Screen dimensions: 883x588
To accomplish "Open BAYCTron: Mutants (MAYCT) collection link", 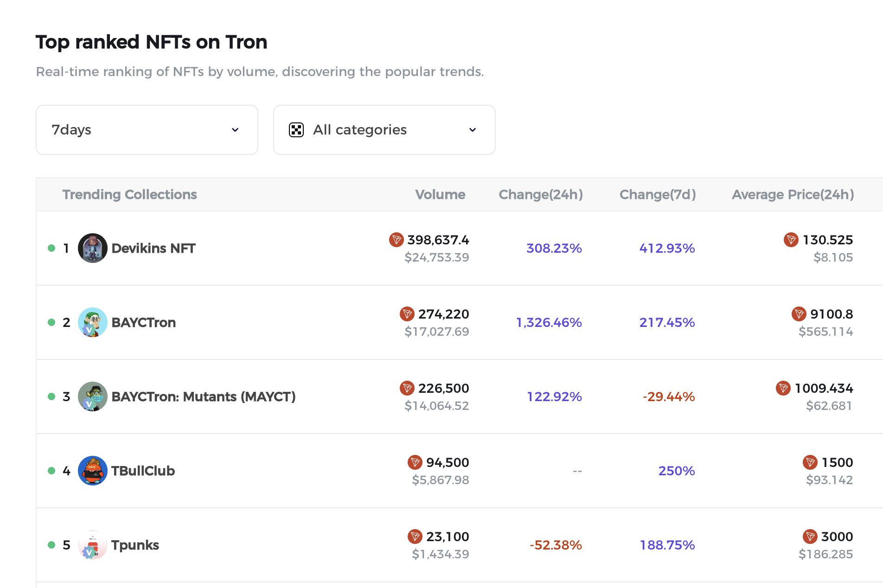I will [x=203, y=396].
